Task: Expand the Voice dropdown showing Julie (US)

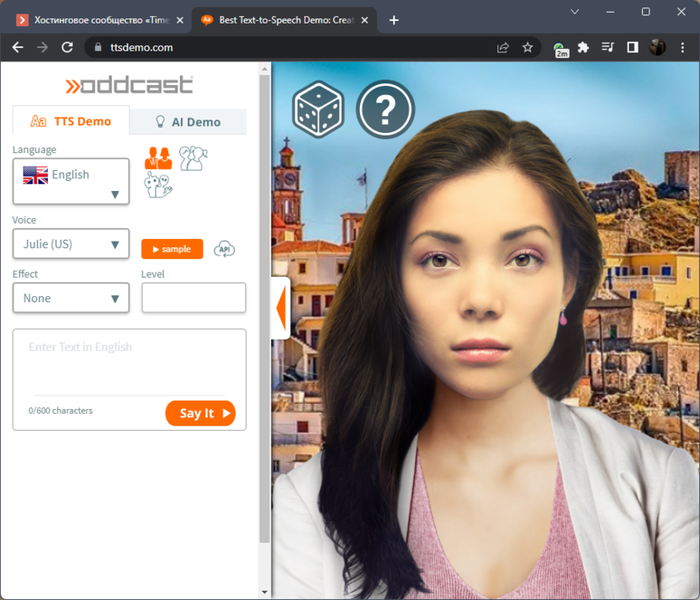Action: [72, 244]
